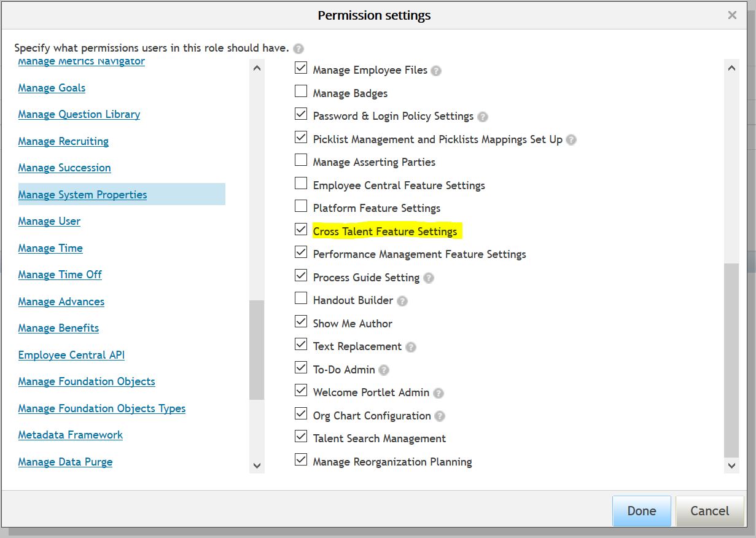Select Manage Data Purge link

coord(65,462)
